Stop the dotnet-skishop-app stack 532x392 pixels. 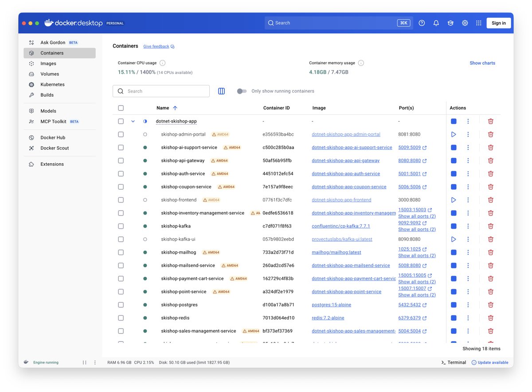point(454,121)
